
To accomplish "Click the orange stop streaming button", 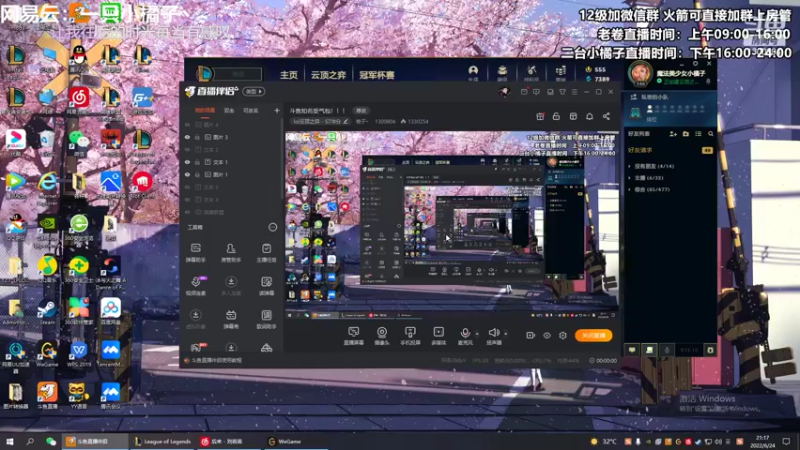I will tap(593, 335).
